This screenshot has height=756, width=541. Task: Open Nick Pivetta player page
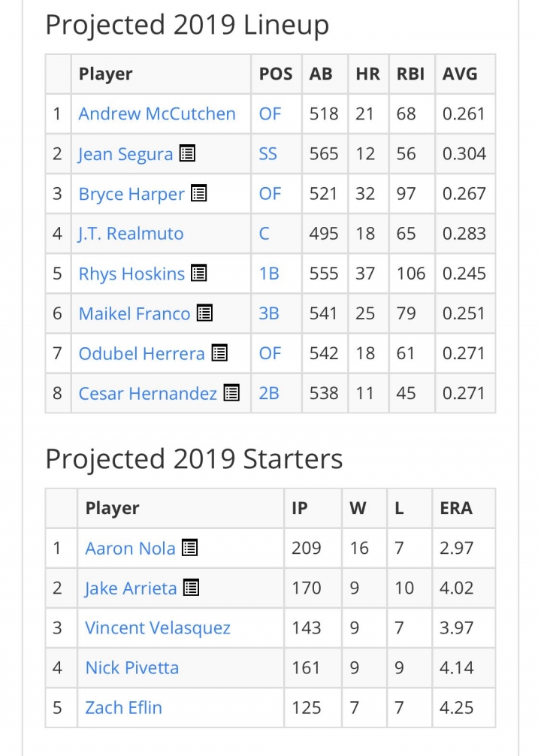click(131, 668)
